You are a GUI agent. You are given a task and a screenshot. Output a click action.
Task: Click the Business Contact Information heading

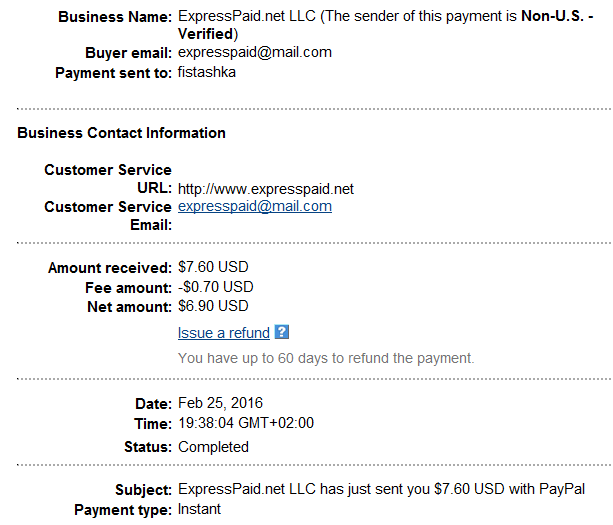tap(122, 133)
